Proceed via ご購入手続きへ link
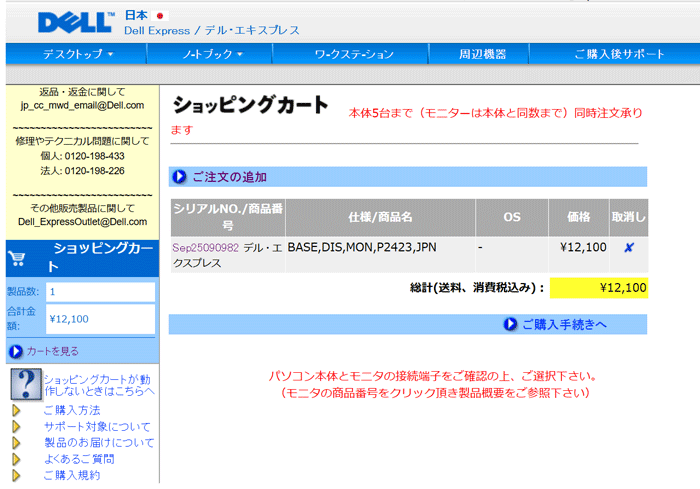 click(565, 325)
